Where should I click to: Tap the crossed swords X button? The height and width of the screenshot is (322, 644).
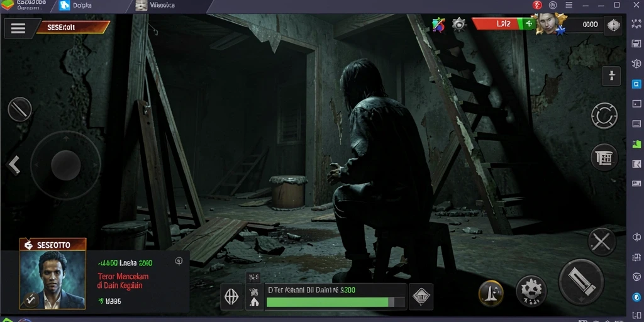(602, 242)
